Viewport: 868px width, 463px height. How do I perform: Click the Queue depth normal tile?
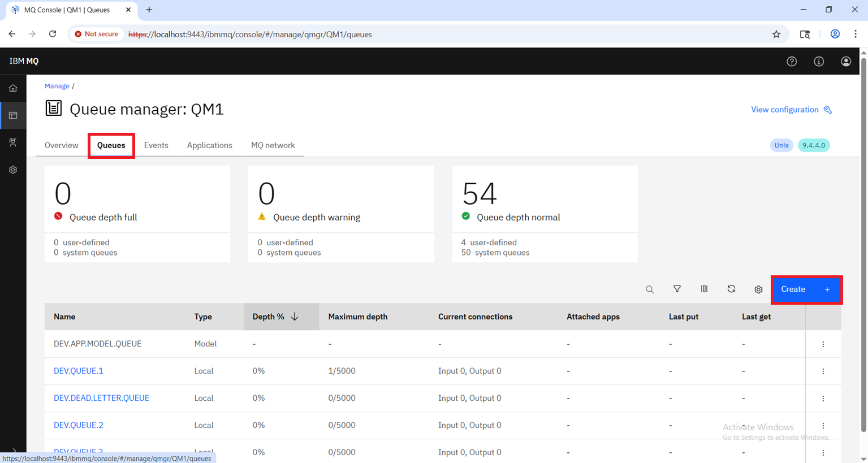point(545,214)
